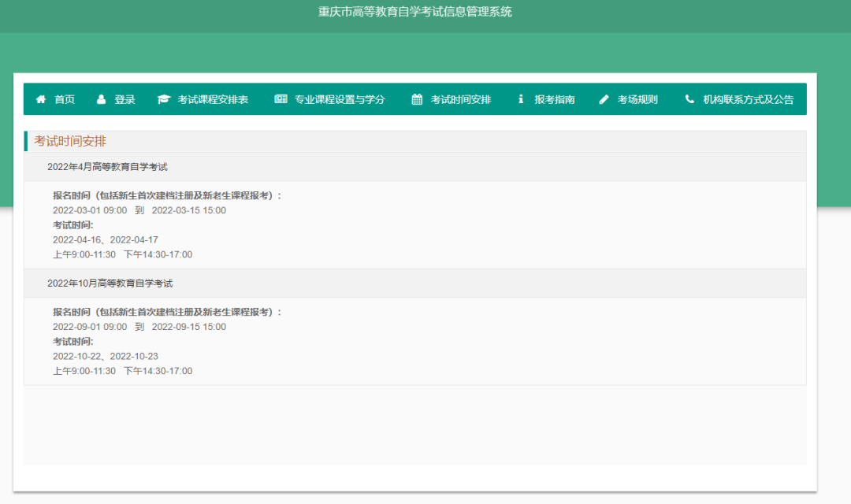Screen dimensions: 851x504
Task: Click the calendar icon next to 考试时间安排
Action: pyautogui.click(x=416, y=99)
